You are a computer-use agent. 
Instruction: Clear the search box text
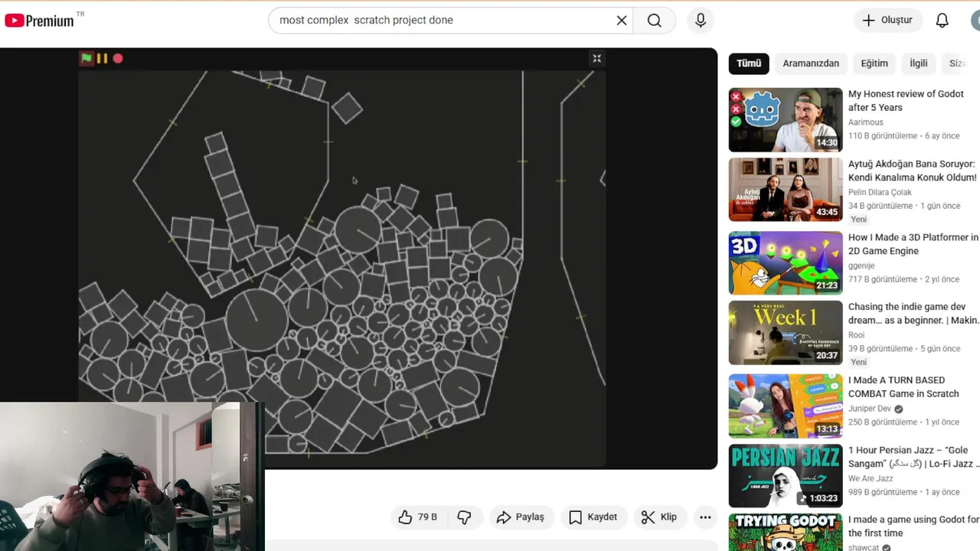(x=622, y=21)
